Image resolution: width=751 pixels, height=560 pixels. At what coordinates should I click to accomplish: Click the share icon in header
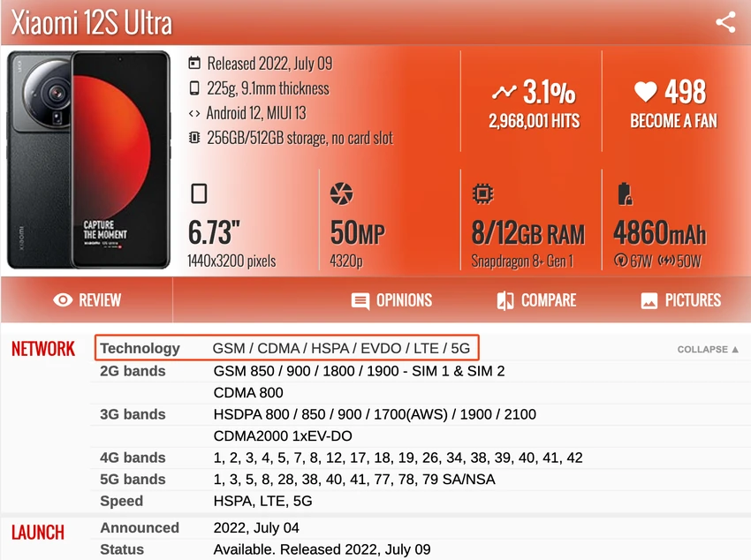click(x=725, y=22)
